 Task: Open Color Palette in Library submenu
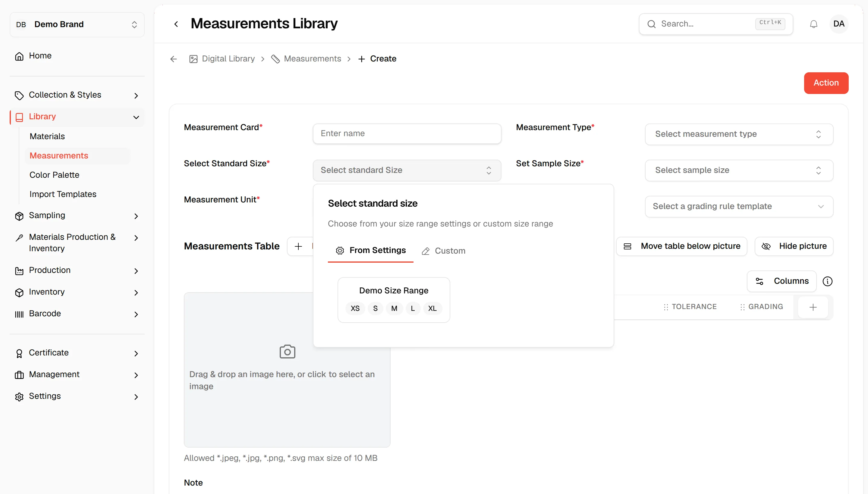coord(54,175)
